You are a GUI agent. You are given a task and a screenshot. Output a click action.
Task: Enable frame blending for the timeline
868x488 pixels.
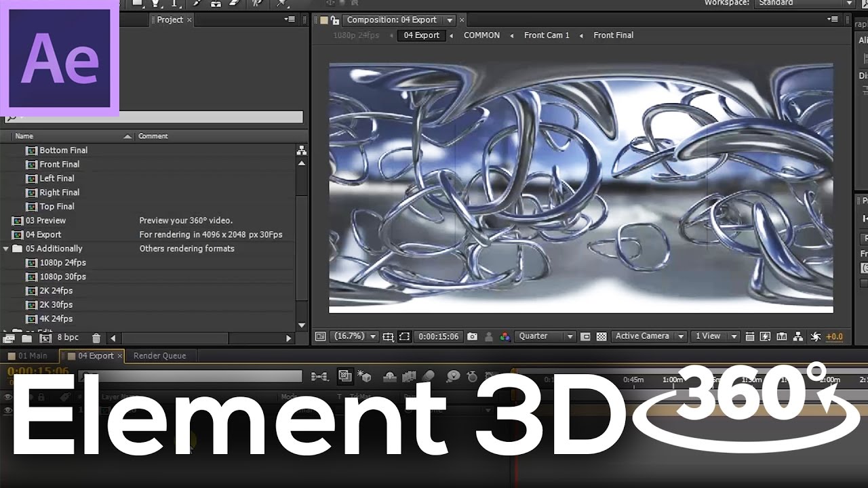408,376
